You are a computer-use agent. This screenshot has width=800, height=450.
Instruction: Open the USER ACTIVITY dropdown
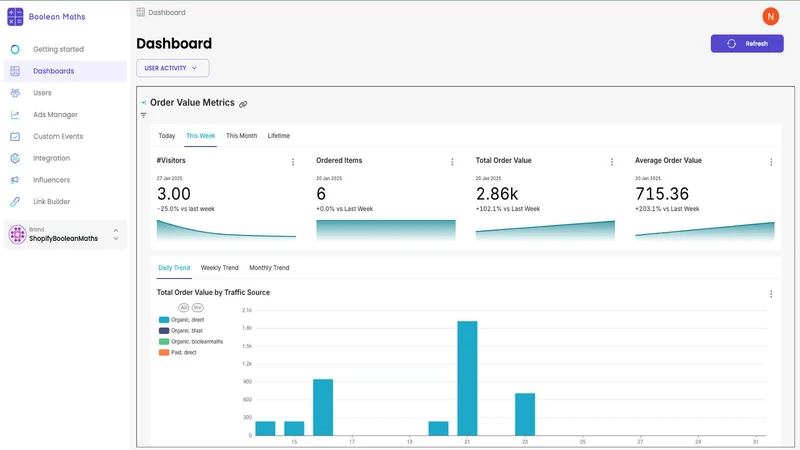[172, 68]
